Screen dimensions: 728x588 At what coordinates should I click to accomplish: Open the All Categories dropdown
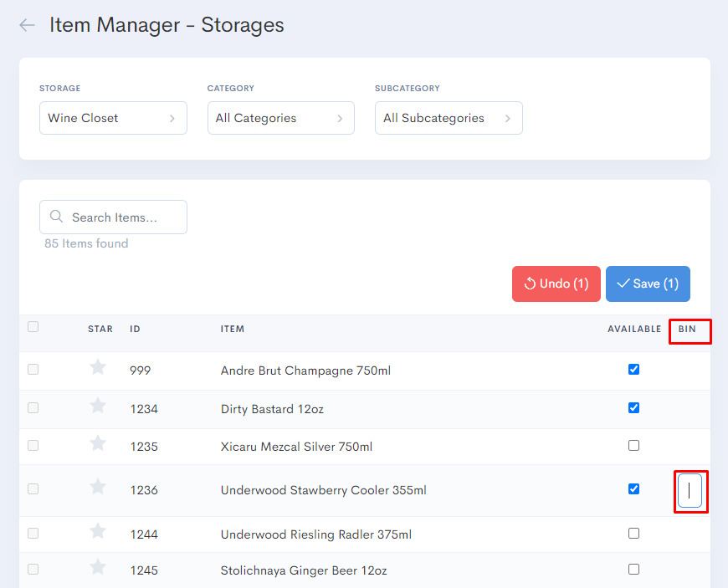tap(280, 118)
